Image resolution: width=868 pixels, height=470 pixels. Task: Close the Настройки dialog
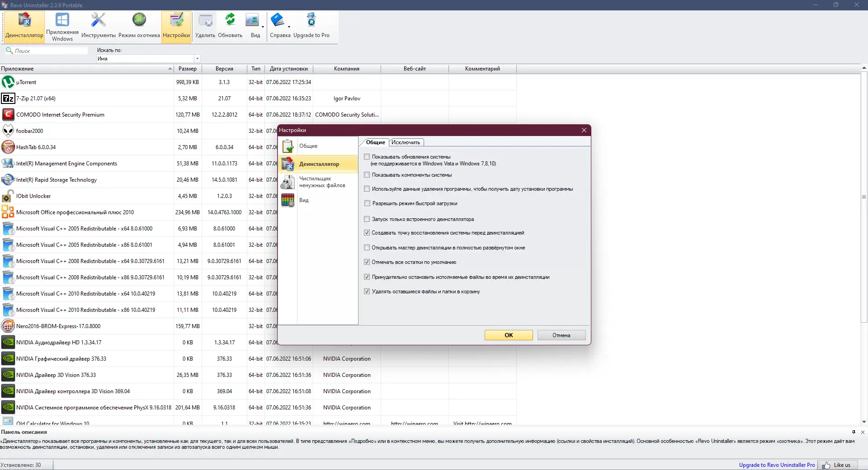pos(584,130)
